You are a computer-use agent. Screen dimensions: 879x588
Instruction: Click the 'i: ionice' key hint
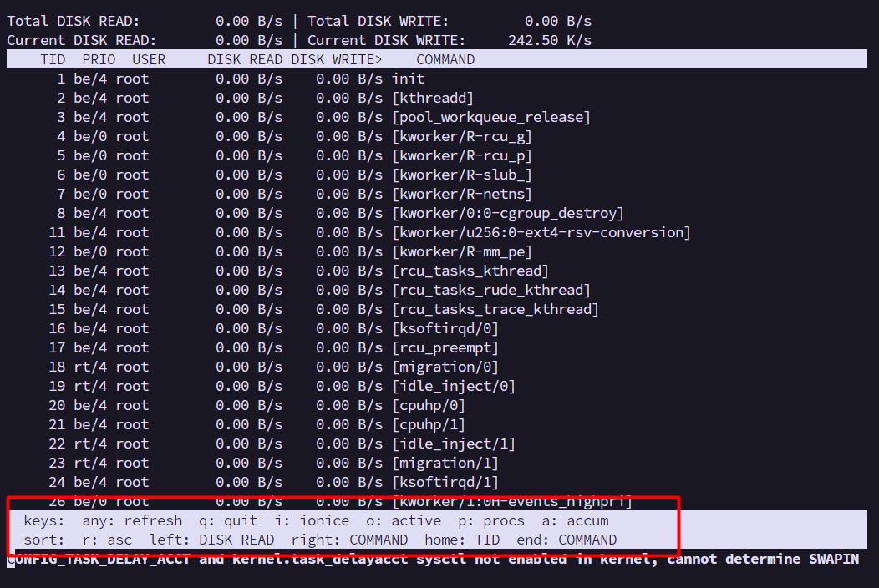pos(312,520)
